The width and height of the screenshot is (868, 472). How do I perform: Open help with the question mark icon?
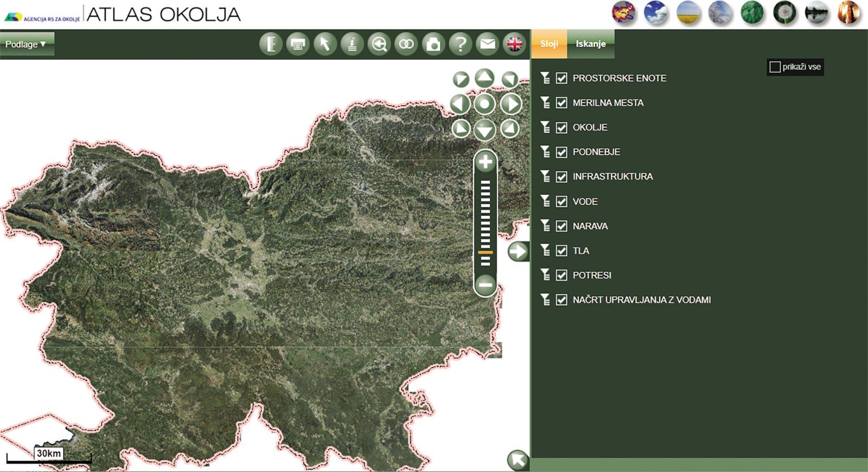460,44
